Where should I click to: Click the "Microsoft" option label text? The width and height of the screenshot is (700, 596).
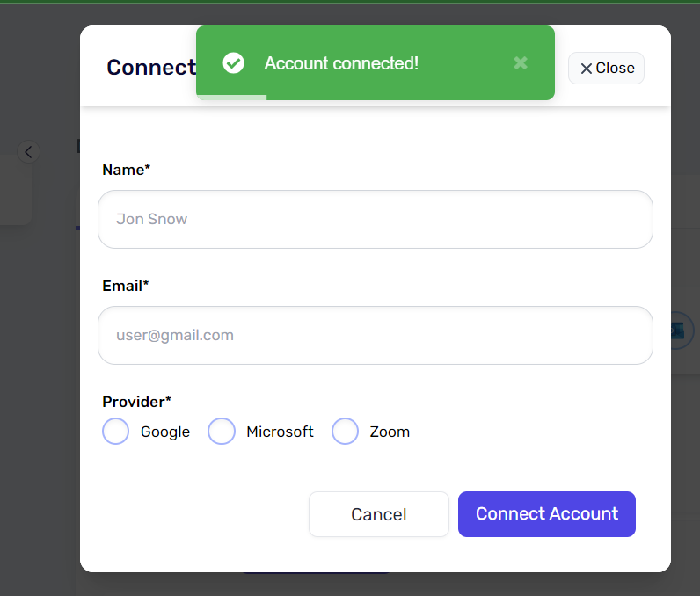coord(280,432)
